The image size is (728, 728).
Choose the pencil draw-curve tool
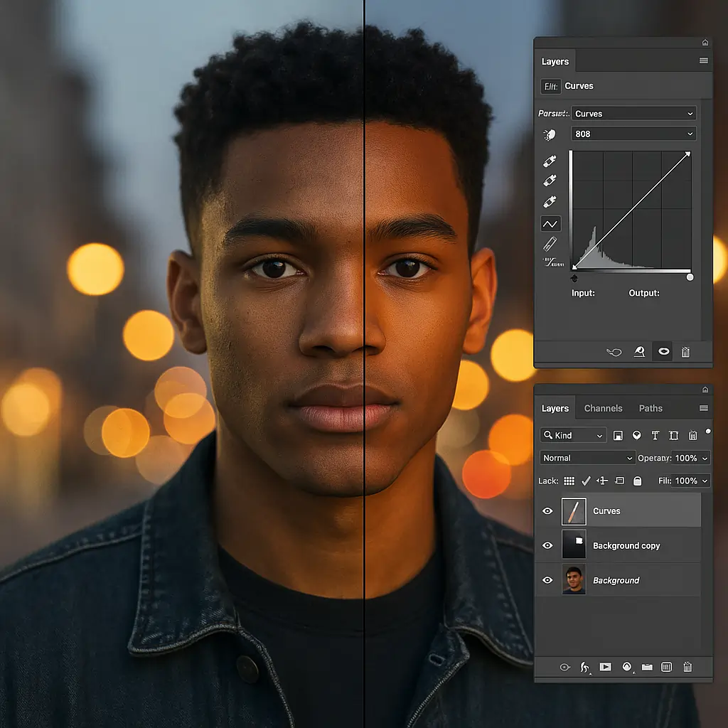[x=550, y=244]
